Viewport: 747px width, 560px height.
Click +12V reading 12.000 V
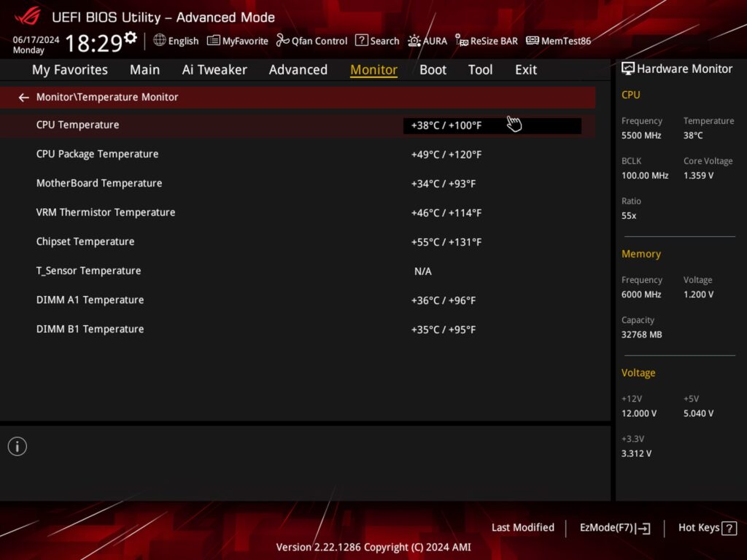tap(639, 414)
